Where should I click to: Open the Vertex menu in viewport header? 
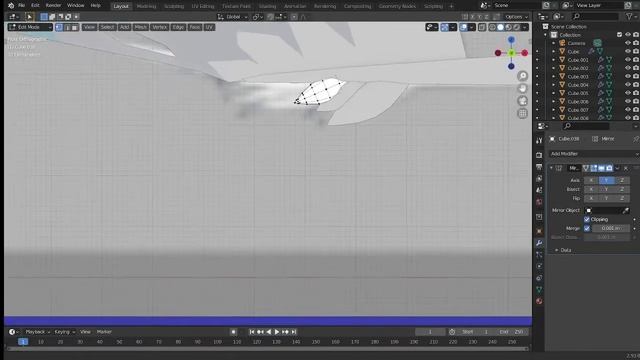pyautogui.click(x=159, y=27)
